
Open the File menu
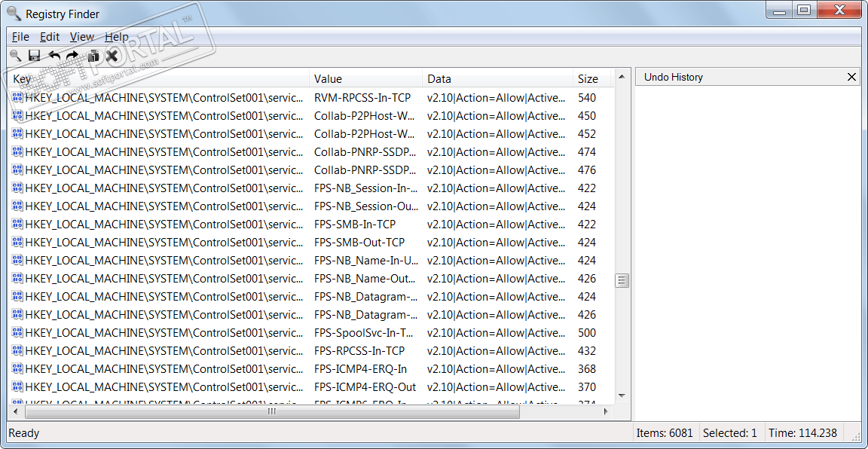pyautogui.click(x=20, y=37)
